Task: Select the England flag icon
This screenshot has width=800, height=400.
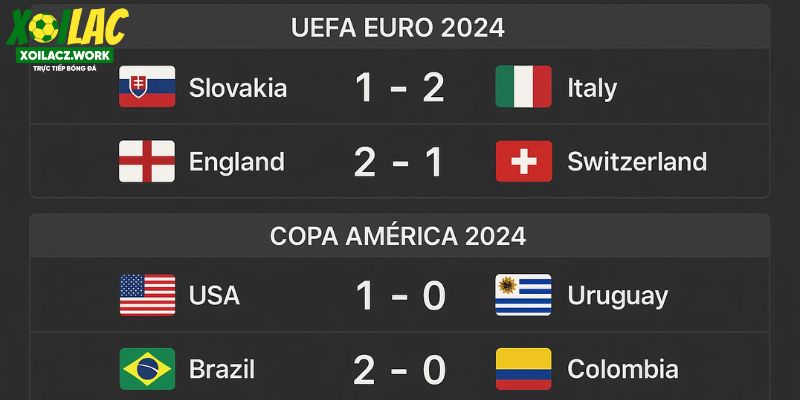Action: click(147, 161)
